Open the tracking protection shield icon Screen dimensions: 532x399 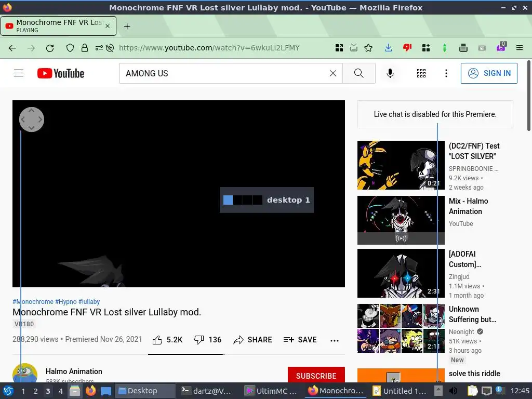[70, 48]
